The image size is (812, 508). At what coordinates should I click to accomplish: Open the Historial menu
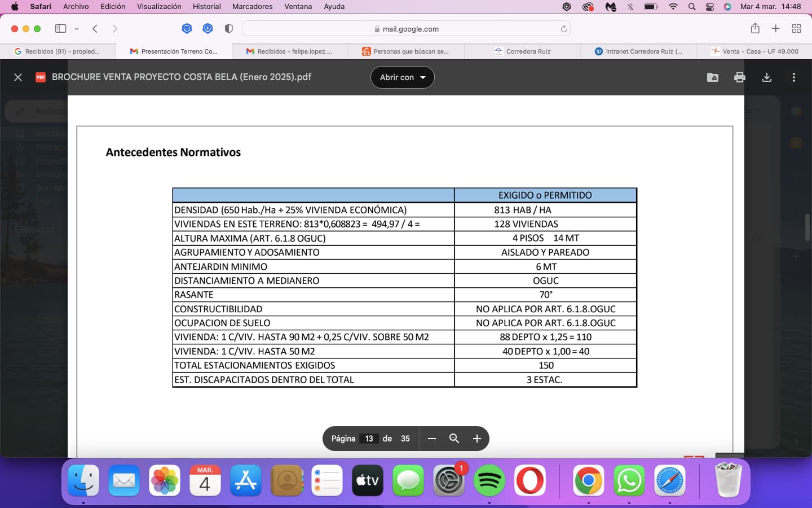[207, 6]
